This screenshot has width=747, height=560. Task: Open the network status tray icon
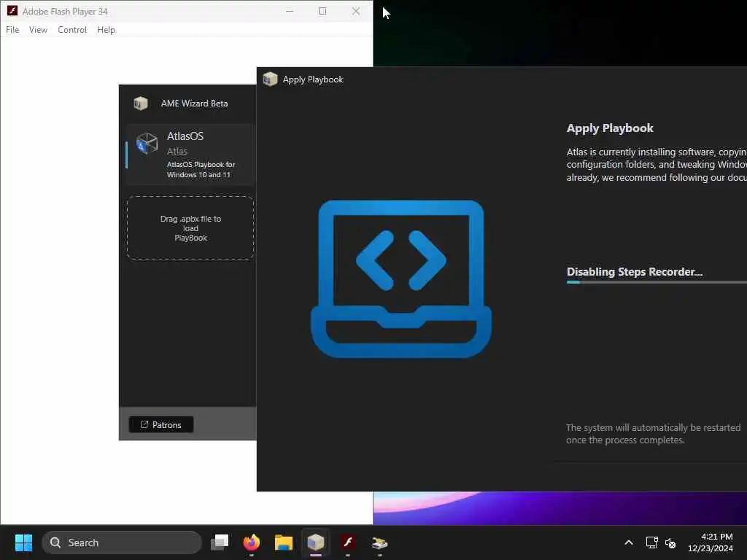651,542
